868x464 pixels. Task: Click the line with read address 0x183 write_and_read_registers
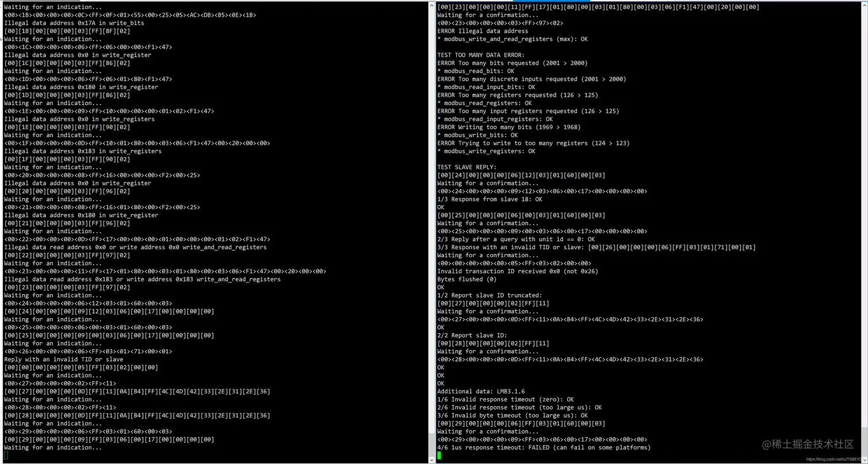pos(142,279)
